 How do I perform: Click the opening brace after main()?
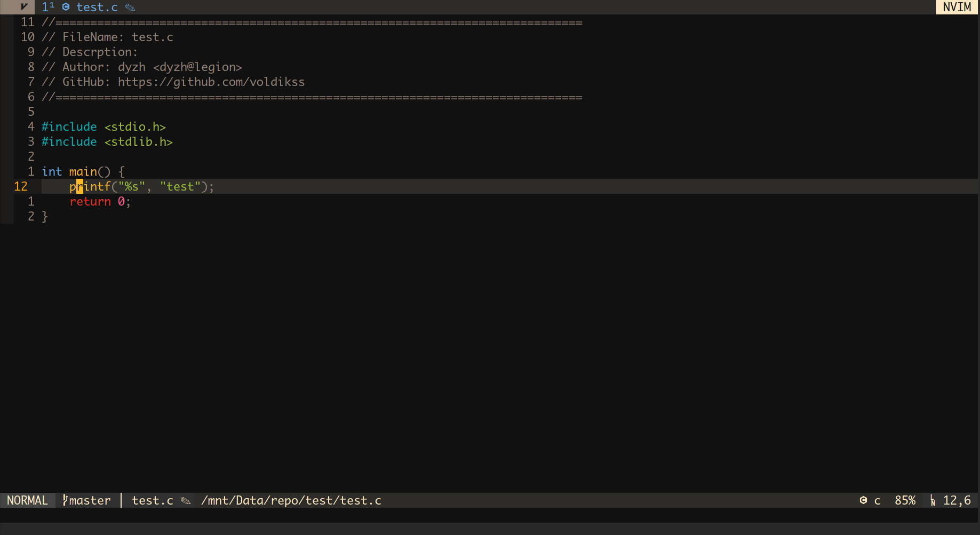tap(122, 171)
